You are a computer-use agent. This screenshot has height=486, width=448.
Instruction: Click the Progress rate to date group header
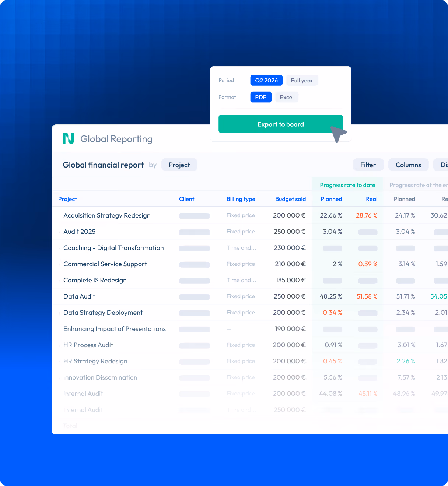pos(347,185)
